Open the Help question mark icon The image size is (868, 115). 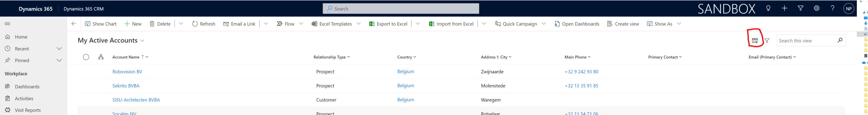tap(833, 8)
